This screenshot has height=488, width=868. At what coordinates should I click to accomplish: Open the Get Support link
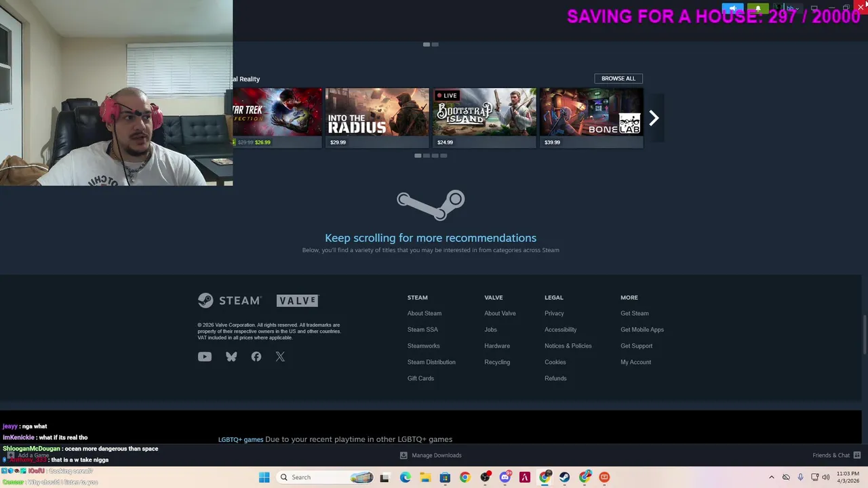(636, 346)
